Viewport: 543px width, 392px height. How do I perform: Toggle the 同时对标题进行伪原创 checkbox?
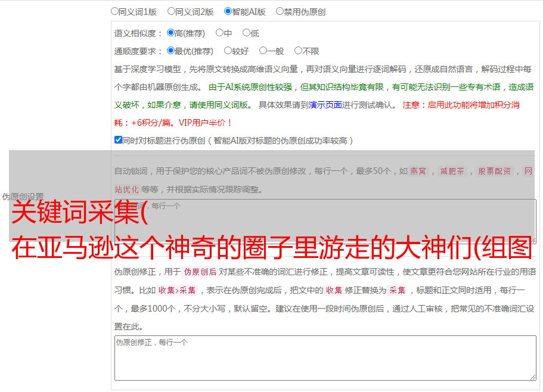(118, 140)
